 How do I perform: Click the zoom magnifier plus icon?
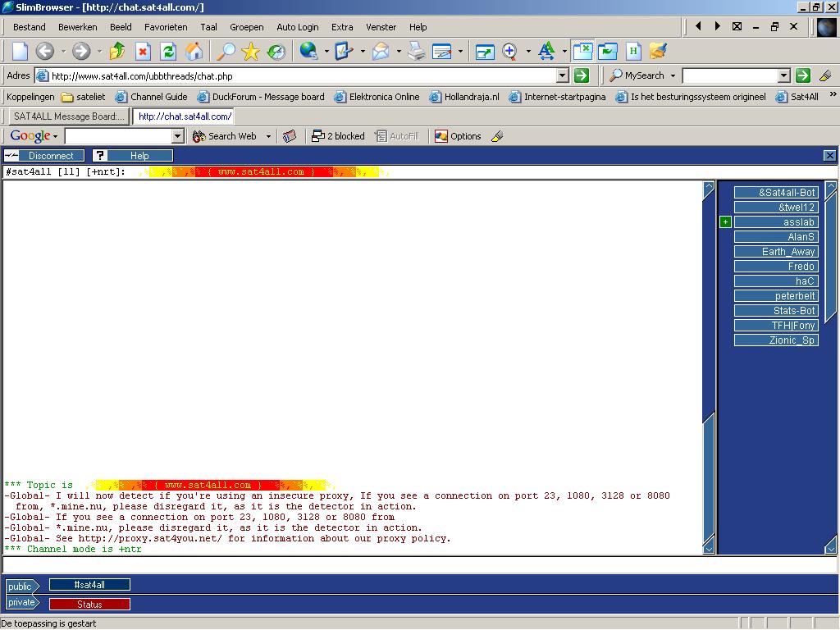click(x=510, y=52)
